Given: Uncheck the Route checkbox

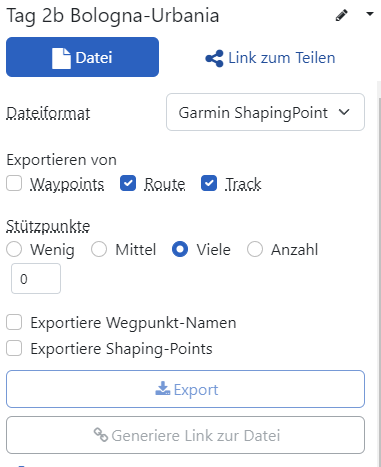Looking at the screenshot, I should 128,183.
